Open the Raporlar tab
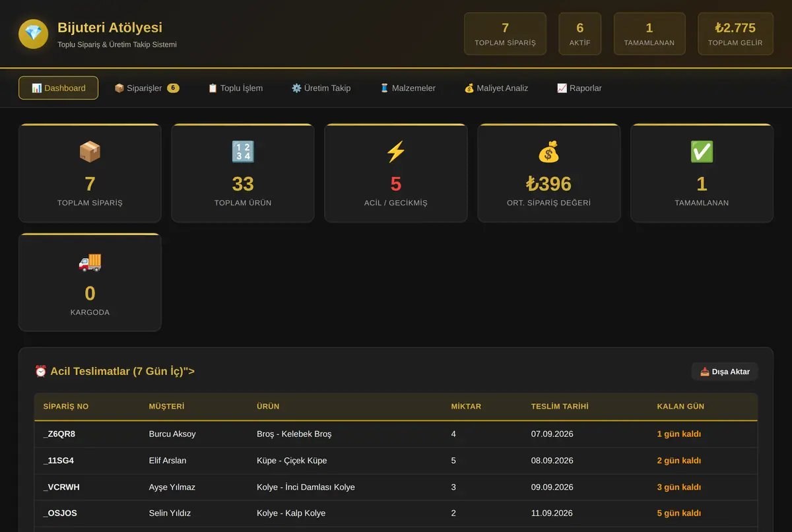 (579, 88)
